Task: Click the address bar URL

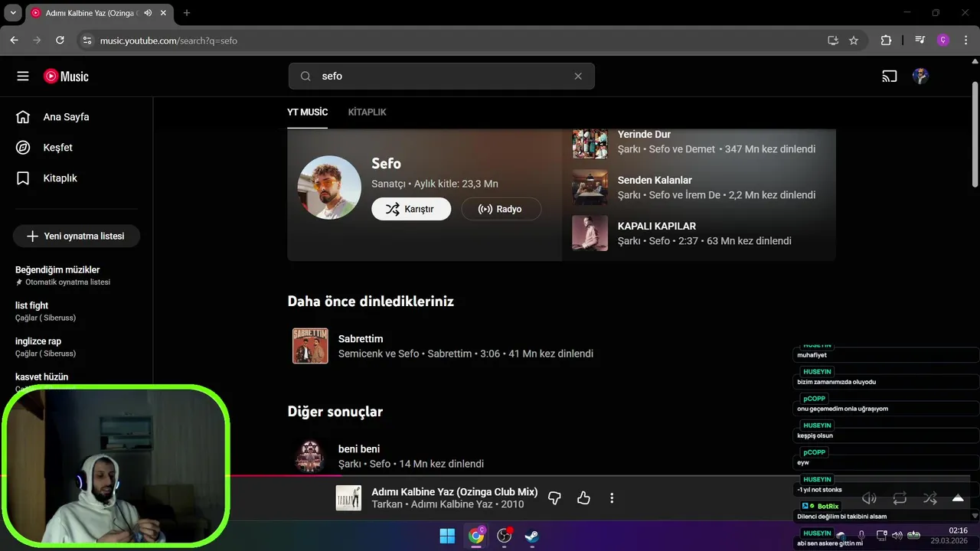Action: click(168, 41)
